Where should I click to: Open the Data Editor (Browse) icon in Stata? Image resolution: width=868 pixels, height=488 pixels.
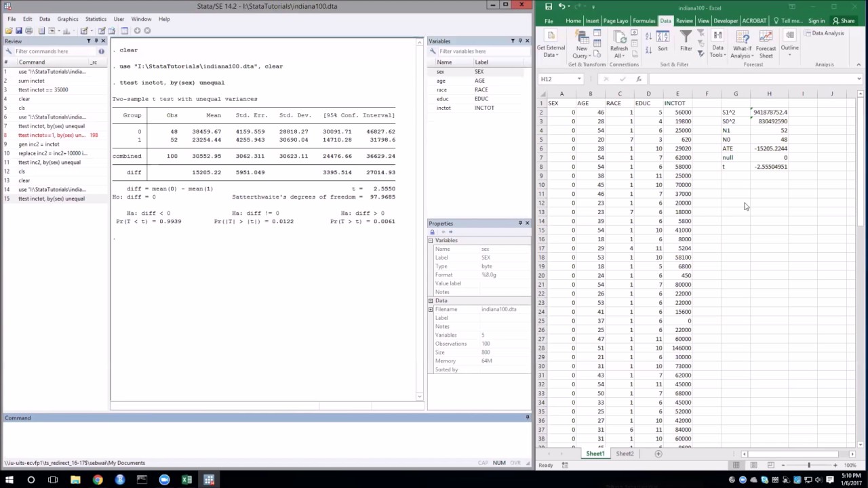[x=112, y=30]
